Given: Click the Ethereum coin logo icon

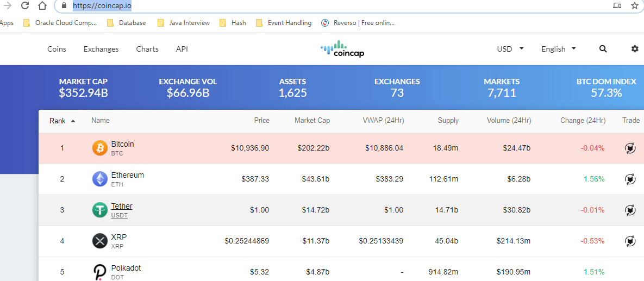Looking at the screenshot, I should click(100, 179).
